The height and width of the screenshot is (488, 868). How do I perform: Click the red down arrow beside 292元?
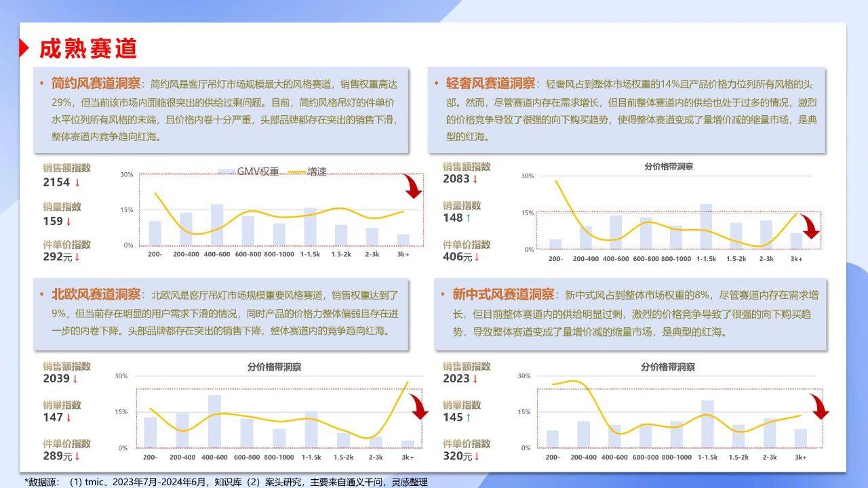click(x=77, y=258)
